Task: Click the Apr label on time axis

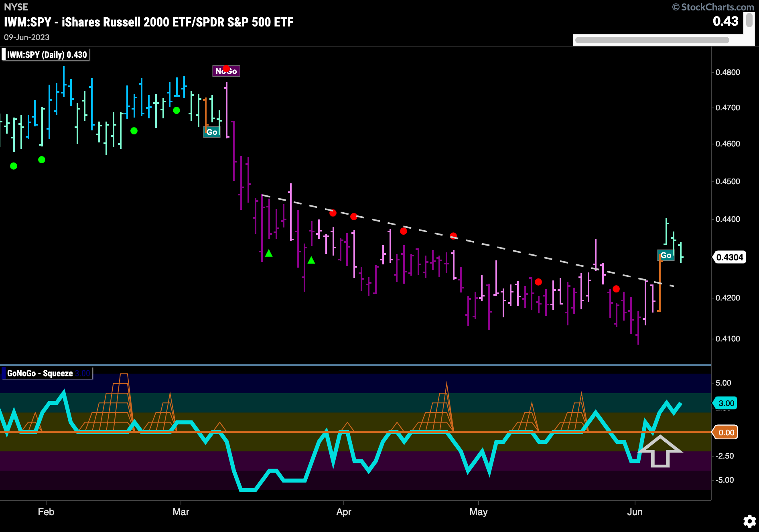Action: [344, 512]
